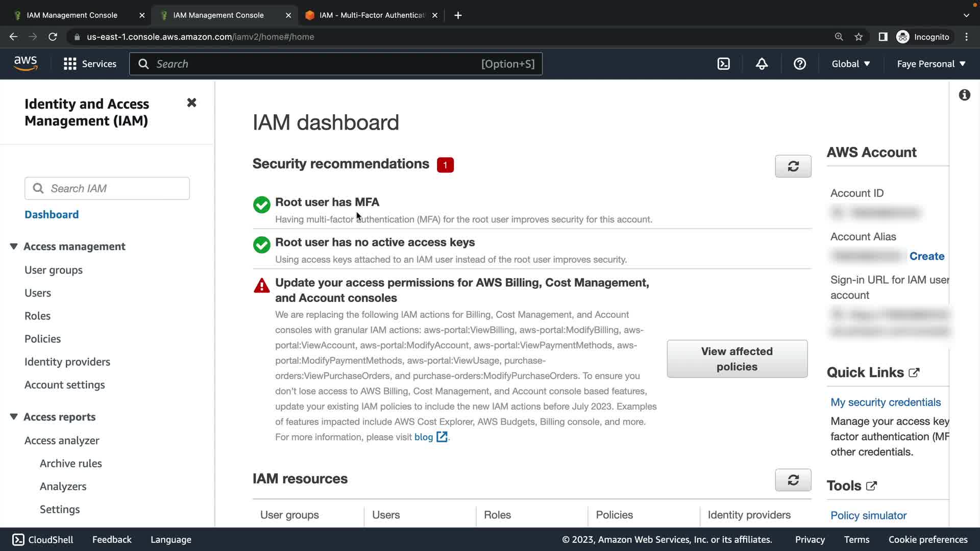Viewport: 980px width, 551px height.
Task: Click View affected policies button
Action: pos(737,359)
